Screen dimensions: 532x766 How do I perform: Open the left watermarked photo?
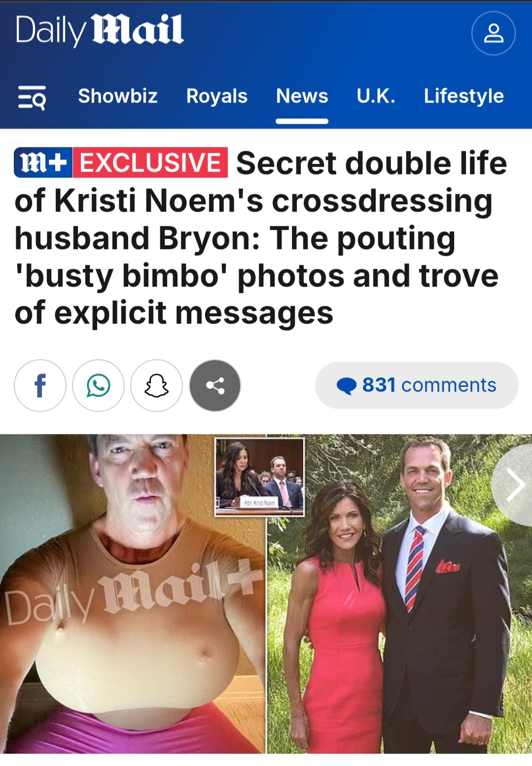[x=133, y=594]
